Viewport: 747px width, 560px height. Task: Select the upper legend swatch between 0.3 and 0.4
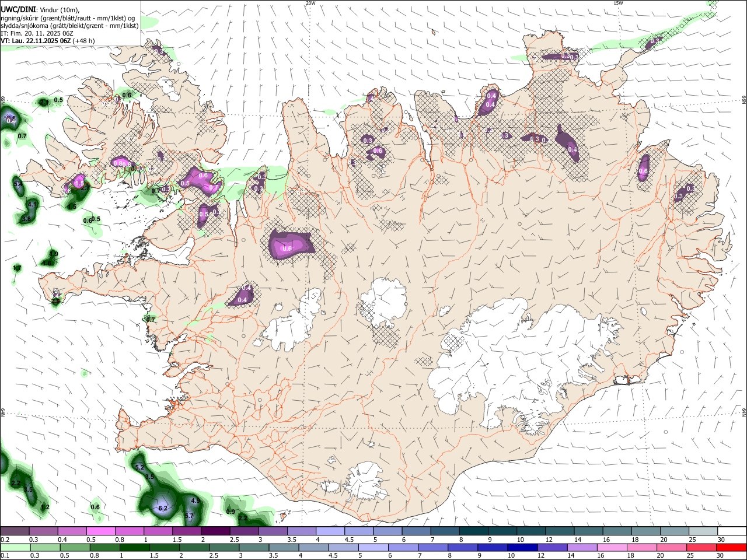[43, 531]
